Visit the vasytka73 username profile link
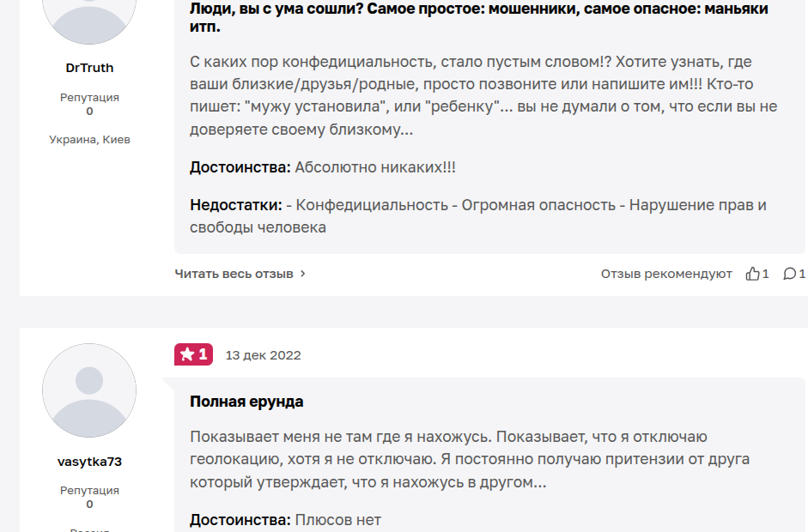Screen dimensions: 808x532 89,462
